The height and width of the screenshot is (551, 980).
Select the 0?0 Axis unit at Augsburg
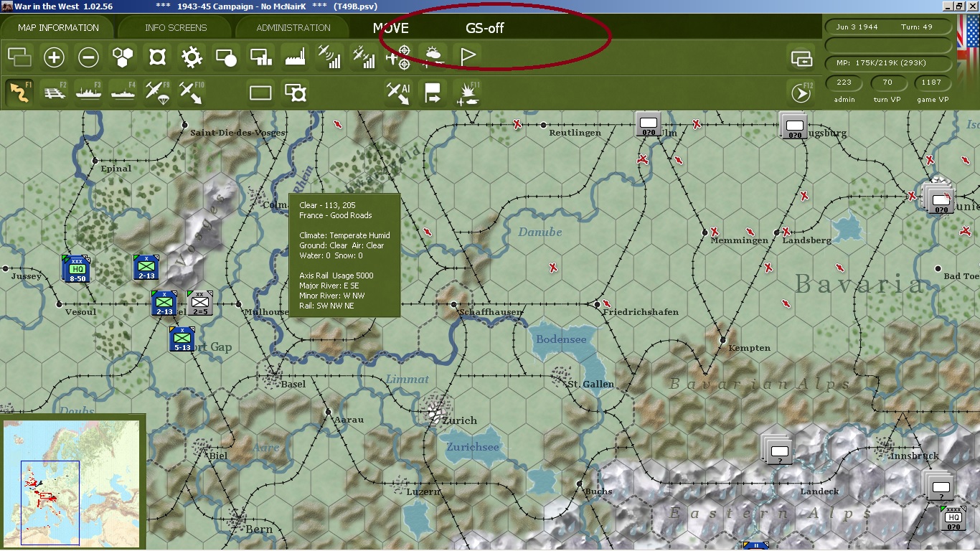794,126
